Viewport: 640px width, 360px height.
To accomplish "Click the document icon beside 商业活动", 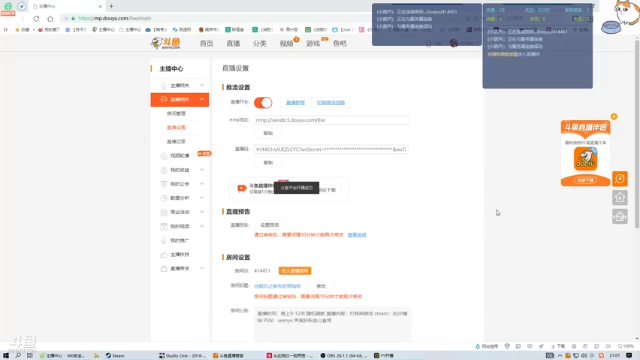I will 164,212.
